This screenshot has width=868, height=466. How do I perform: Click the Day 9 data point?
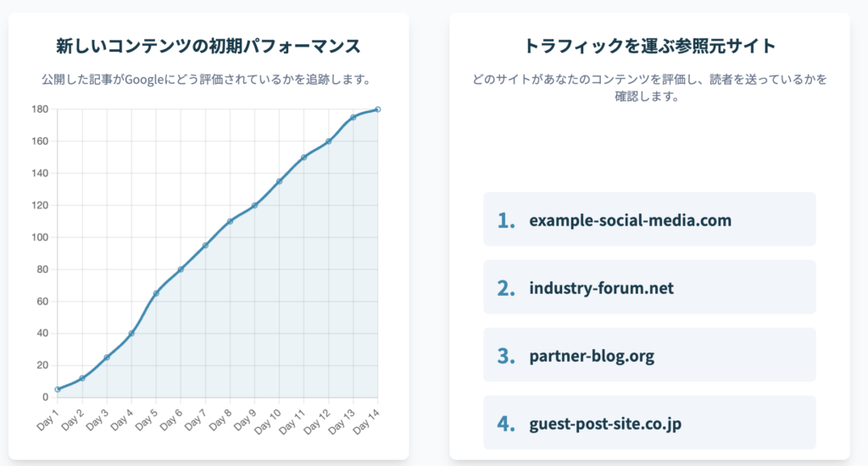point(254,205)
